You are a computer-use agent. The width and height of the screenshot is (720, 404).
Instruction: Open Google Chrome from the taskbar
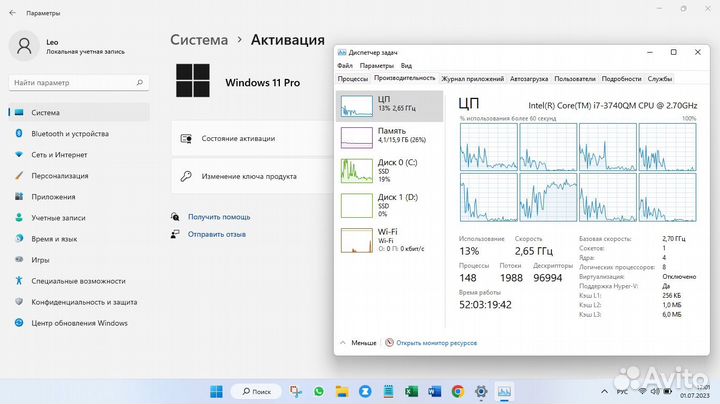coord(458,392)
